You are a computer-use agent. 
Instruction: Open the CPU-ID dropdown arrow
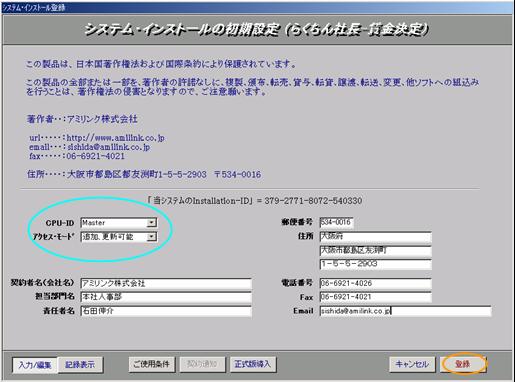coord(152,223)
